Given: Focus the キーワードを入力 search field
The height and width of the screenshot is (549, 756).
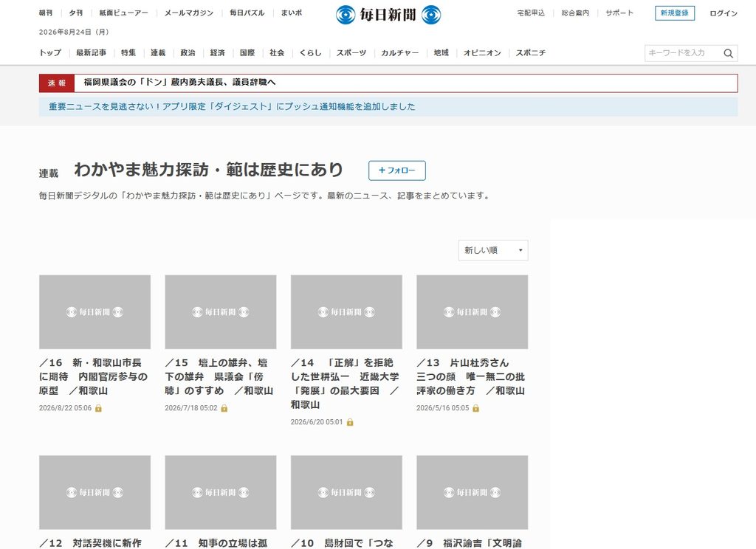Looking at the screenshot, I should click(682, 53).
